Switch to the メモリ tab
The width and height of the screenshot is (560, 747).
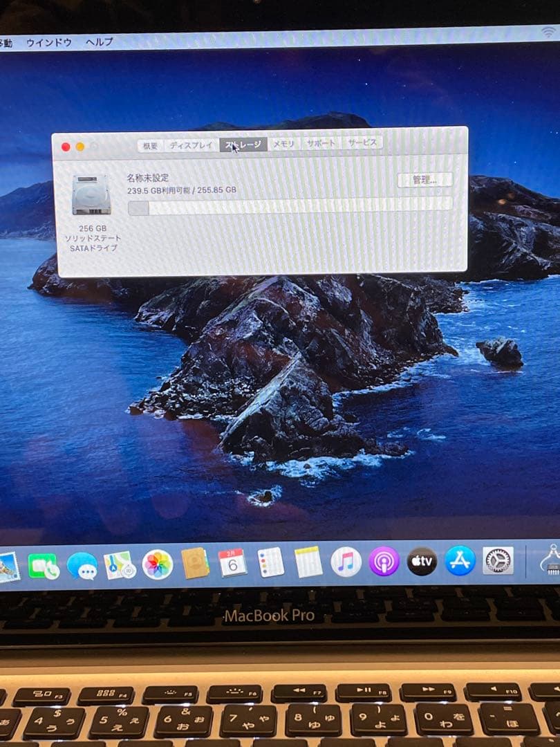[x=283, y=145]
